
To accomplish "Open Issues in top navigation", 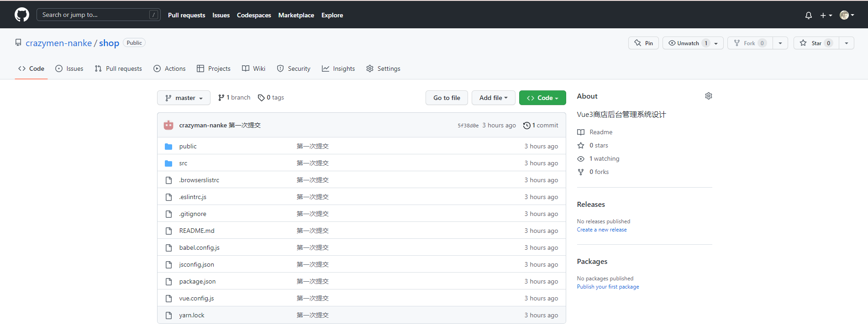I will pyautogui.click(x=221, y=15).
